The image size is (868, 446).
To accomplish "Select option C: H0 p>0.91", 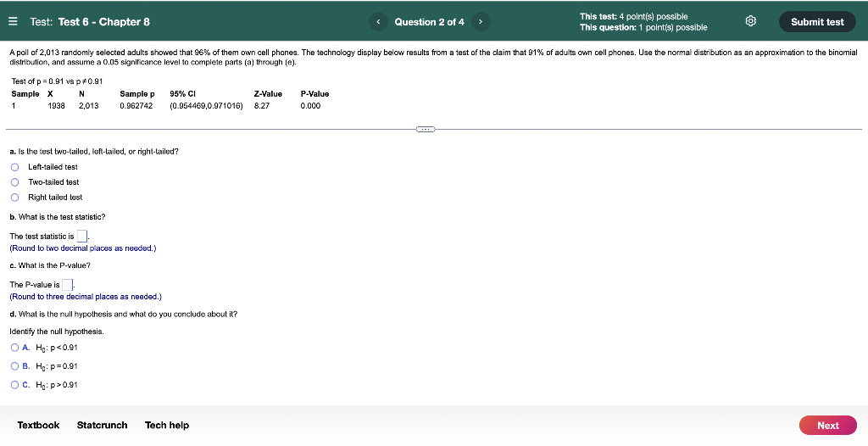I will tap(14, 384).
